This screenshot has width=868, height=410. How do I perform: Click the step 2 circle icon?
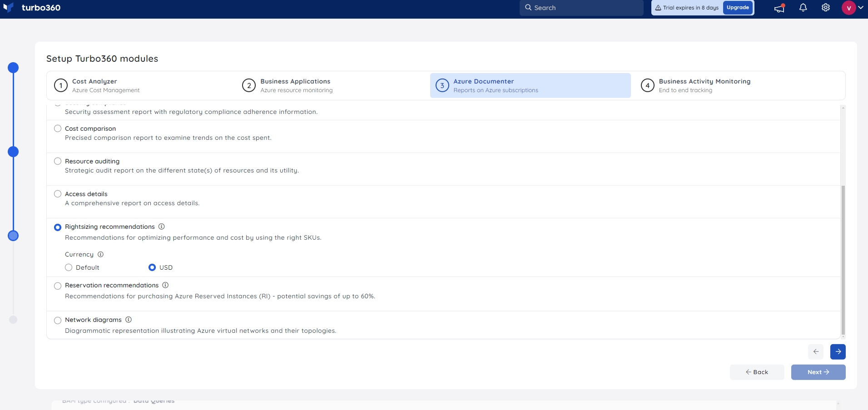click(249, 85)
